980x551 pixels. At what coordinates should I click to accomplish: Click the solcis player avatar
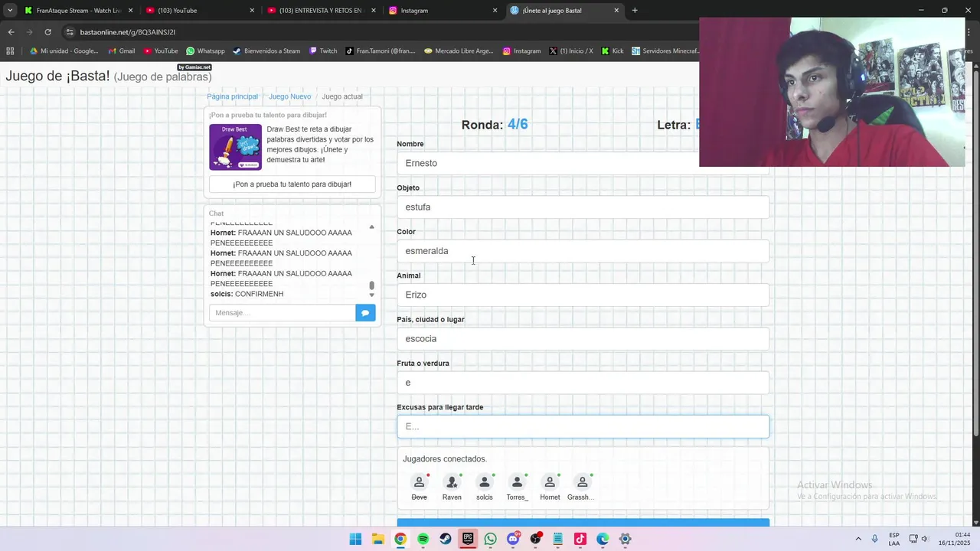tap(485, 482)
